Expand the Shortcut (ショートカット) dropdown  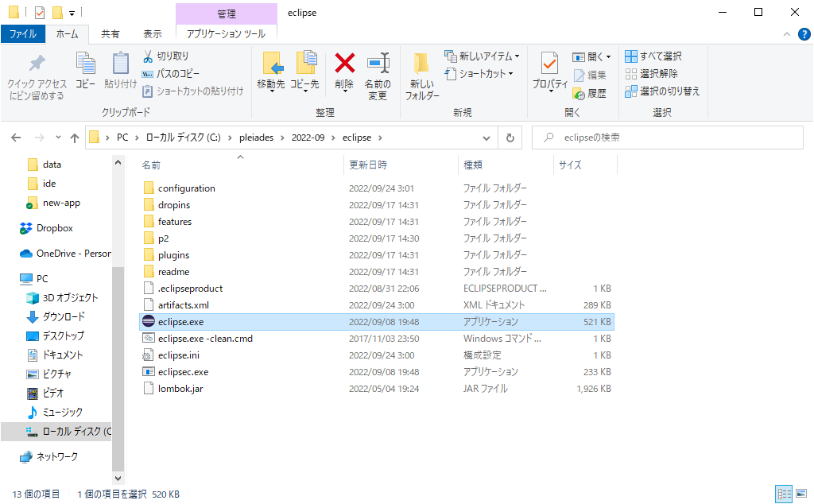pos(511,74)
